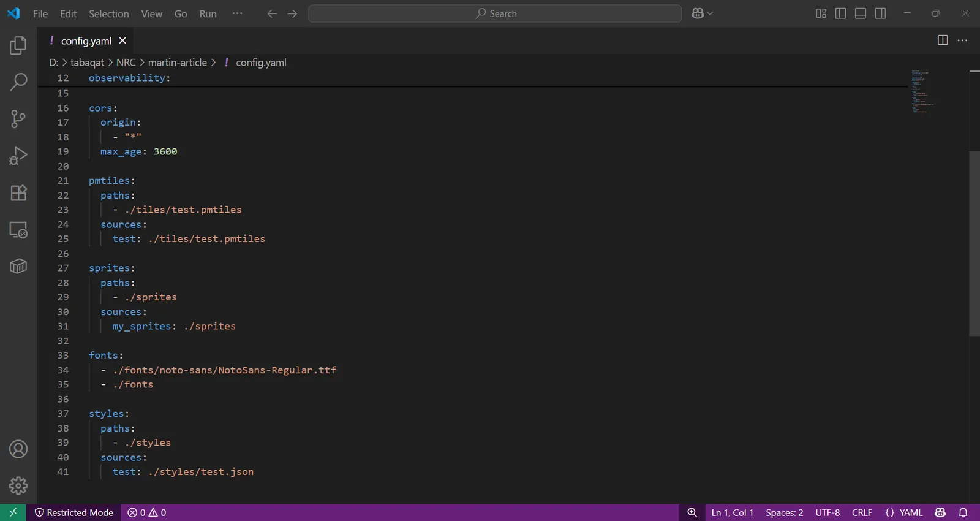
Task: Toggle the bottom Panel visibility
Action: (861, 13)
